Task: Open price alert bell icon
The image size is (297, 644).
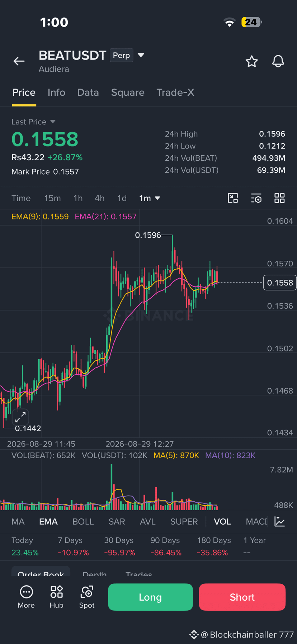Action: [x=278, y=61]
